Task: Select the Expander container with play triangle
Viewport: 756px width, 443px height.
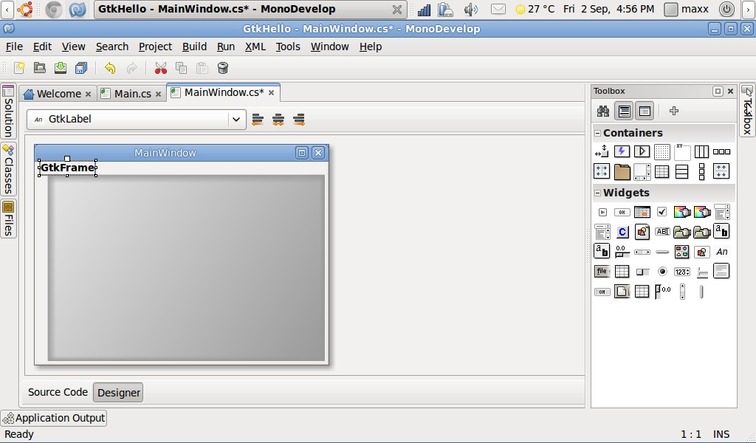Action: (642, 151)
